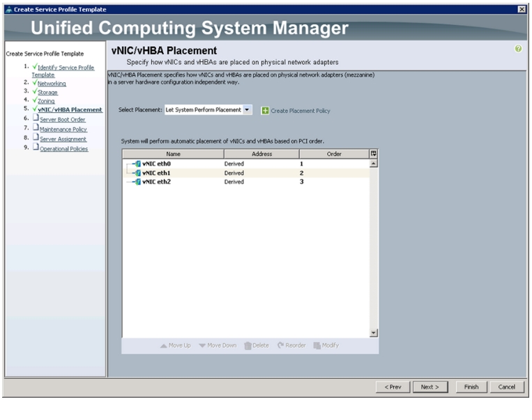Click the table column settings icon
Viewport: 532px width, 420px height.
pyautogui.click(x=373, y=154)
